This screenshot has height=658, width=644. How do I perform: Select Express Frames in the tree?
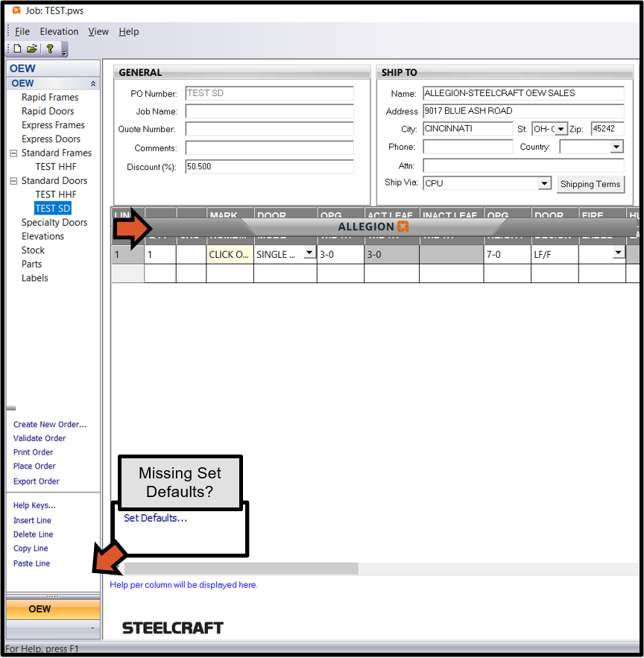click(53, 125)
